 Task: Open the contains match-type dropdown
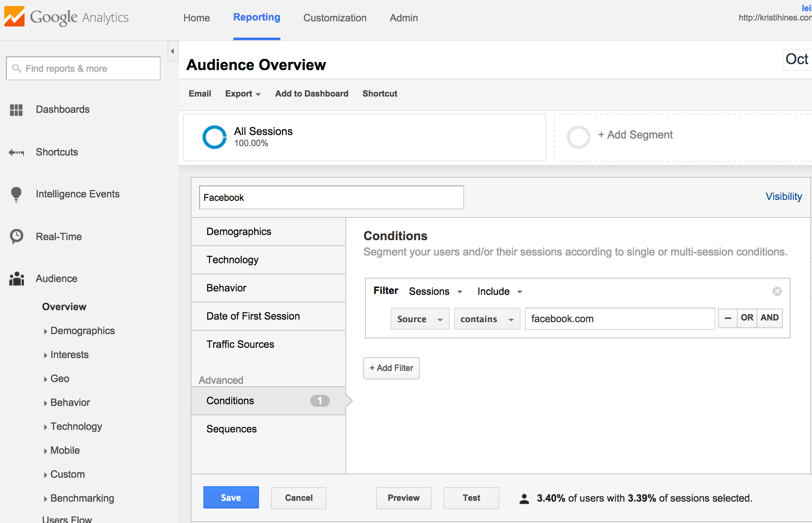click(x=486, y=319)
